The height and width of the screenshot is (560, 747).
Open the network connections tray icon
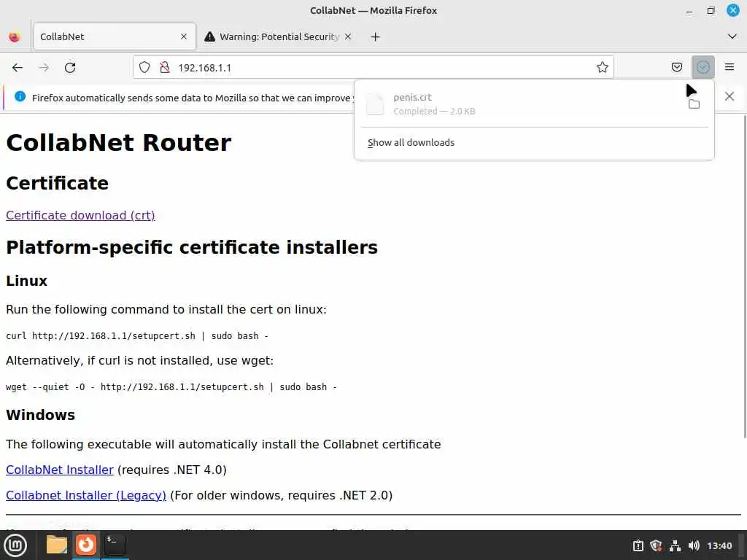pos(675,545)
